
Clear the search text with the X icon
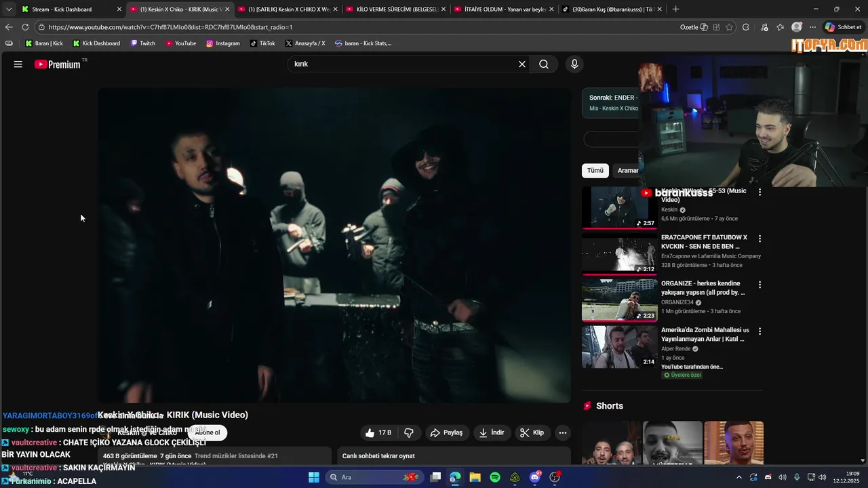click(x=522, y=64)
